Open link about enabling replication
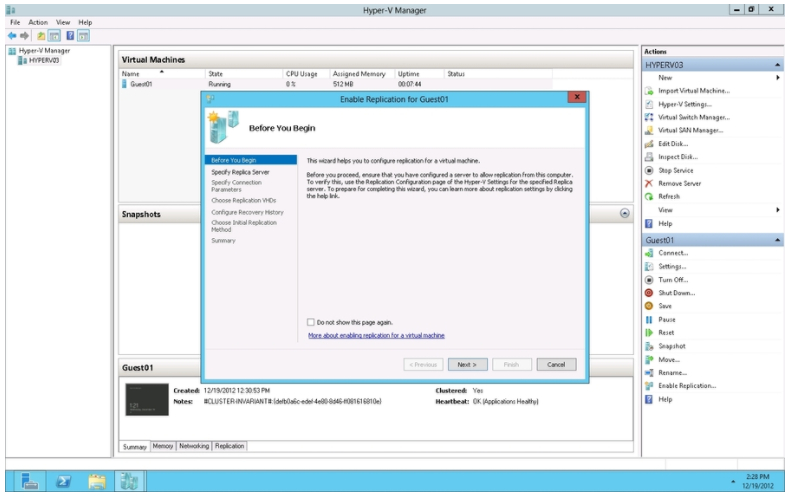The image size is (790, 497). click(x=376, y=335)
